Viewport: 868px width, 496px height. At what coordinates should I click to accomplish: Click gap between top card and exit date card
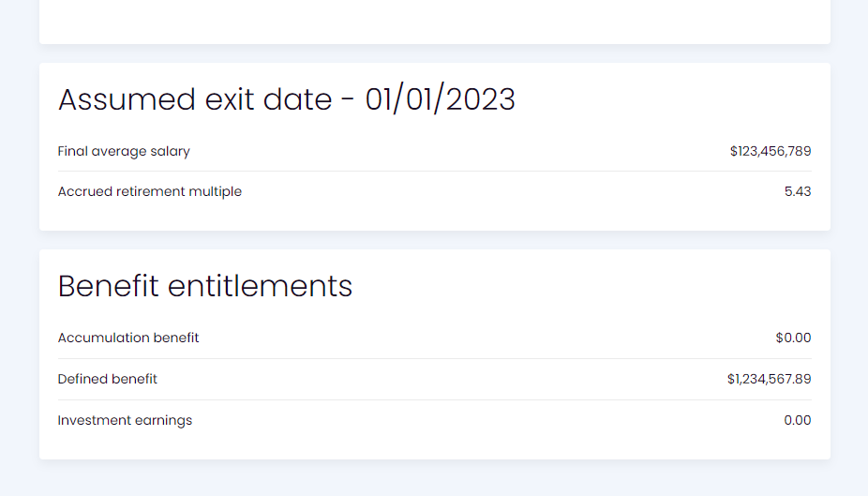point(434,53)
